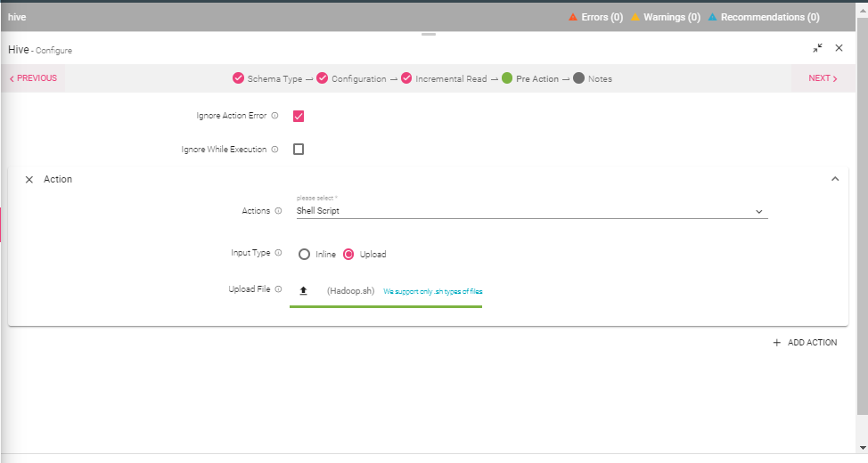Select the Inline input type radio button

click(x=305, y=255)
